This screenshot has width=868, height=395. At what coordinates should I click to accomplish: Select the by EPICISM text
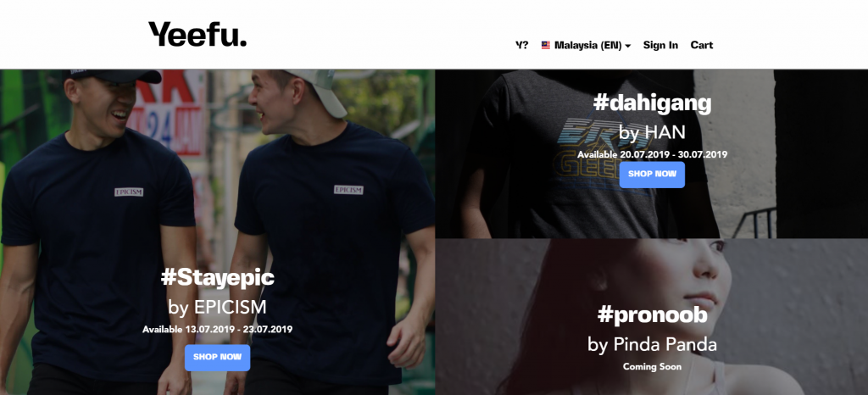pyautogui.click(x=218, y=307)
